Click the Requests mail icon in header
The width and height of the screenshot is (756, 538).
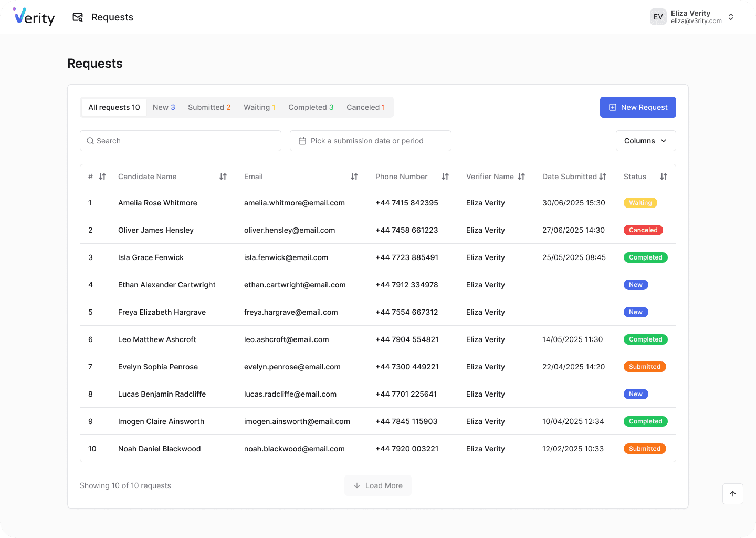pos(78,17)
